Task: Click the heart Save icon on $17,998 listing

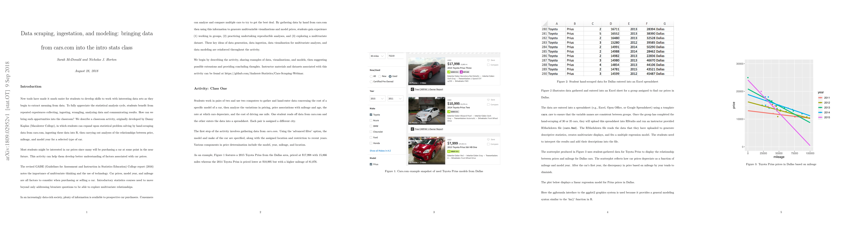Action: (488, 60)
